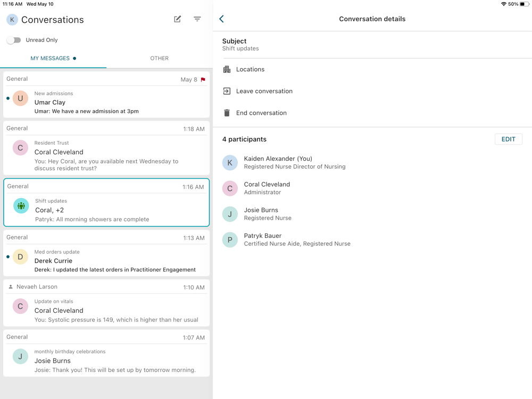Click the Nevaeh Larson resident label
The width and height of the screenshot is (532, 399).
pos(37,287)
